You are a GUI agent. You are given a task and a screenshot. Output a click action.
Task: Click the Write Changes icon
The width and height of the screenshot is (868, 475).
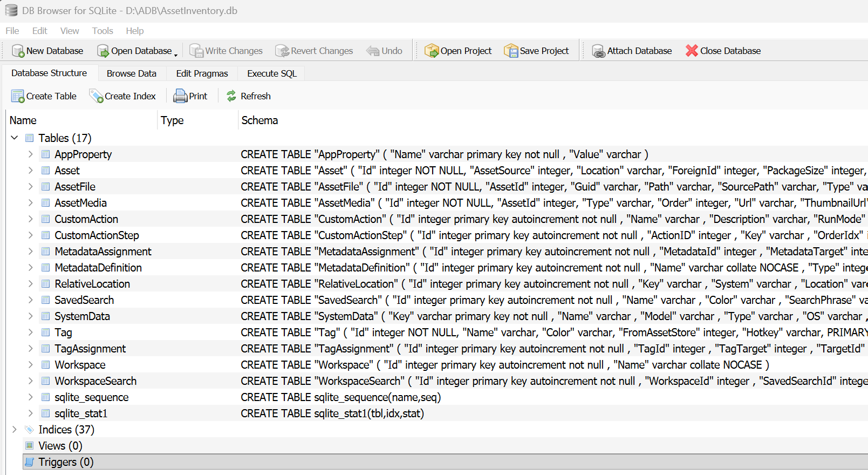pyautogui.click(x=196, y=51)
